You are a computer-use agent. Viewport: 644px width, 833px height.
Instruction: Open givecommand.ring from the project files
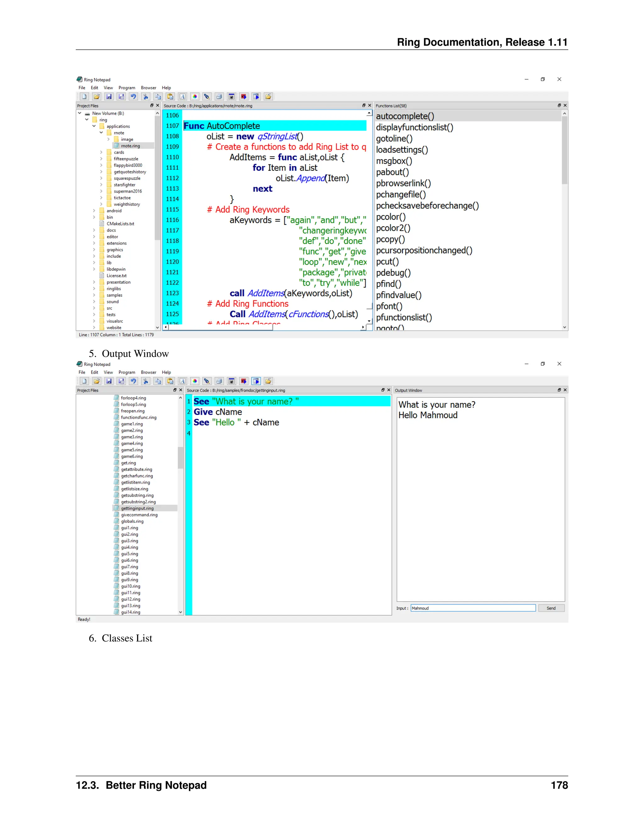coord(139,515)
